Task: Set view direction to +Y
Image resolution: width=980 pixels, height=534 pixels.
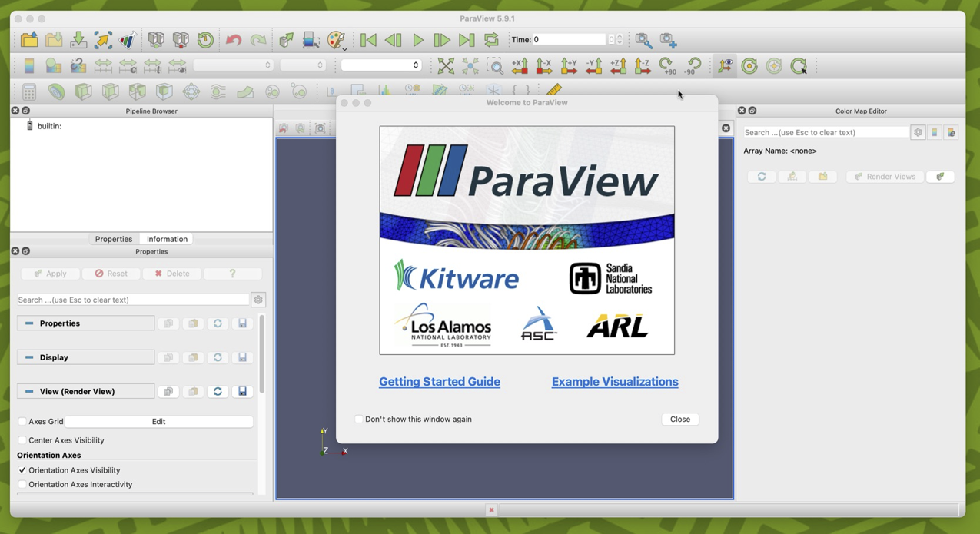Action: tap(569, 65)
